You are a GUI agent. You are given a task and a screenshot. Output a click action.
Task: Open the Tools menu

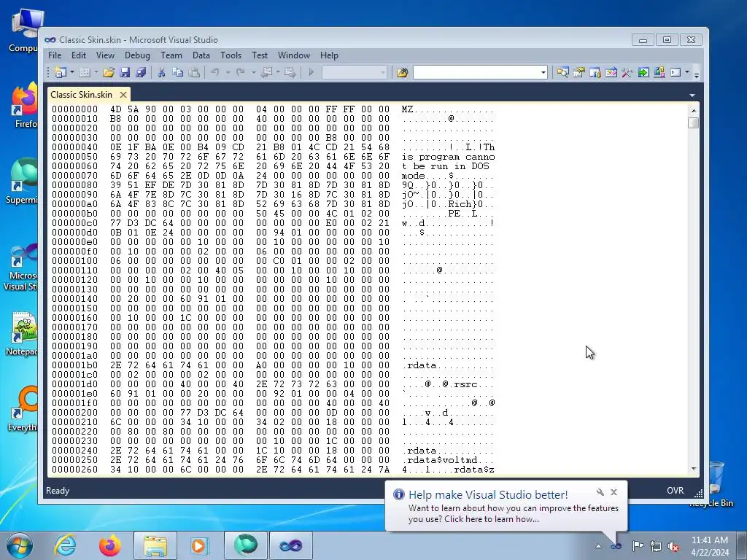click(x=231, y=55)
